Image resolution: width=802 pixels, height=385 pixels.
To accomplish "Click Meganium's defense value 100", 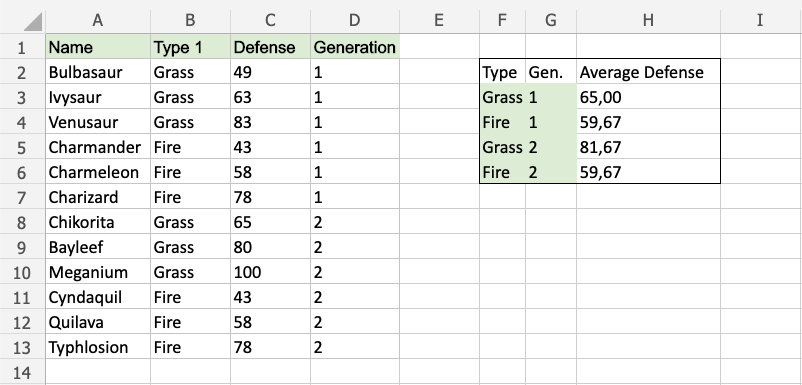I will tap(270, 272).
